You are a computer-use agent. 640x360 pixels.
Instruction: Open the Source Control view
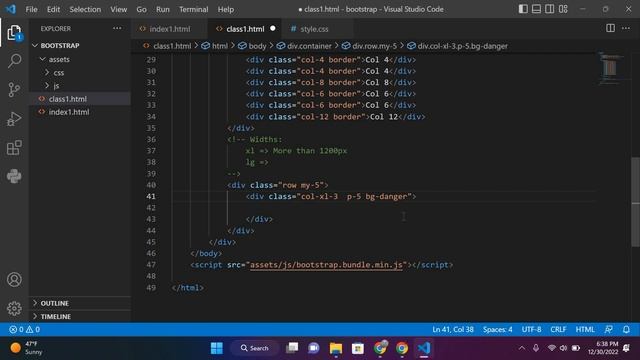coord(14,89)
